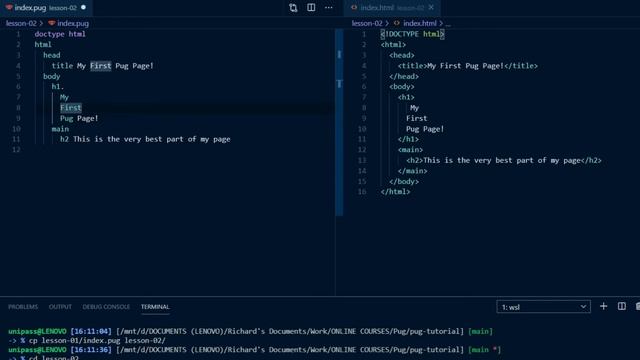Click the pug icon in the left breadcrumb

click(x=51, y=23)
